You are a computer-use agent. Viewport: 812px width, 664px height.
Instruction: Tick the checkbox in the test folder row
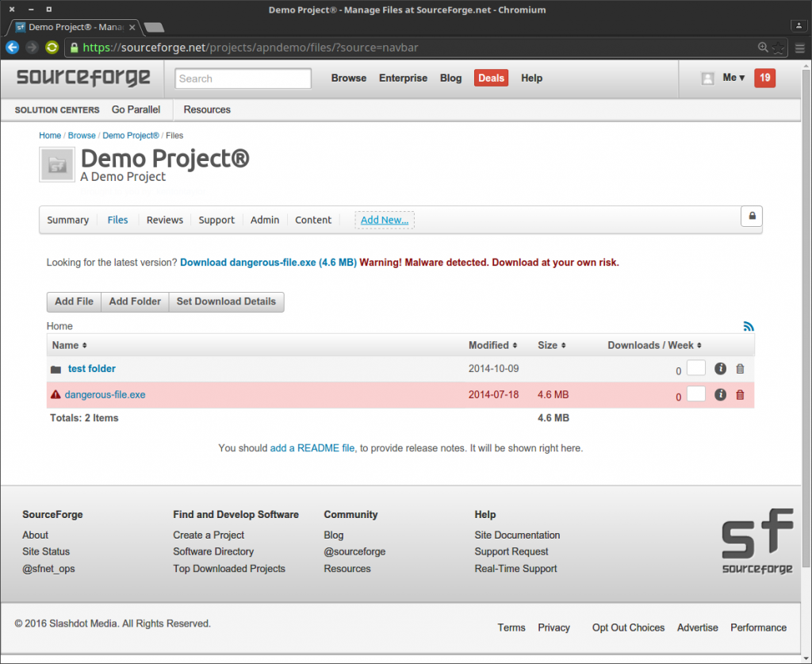(x=695, y=368)
